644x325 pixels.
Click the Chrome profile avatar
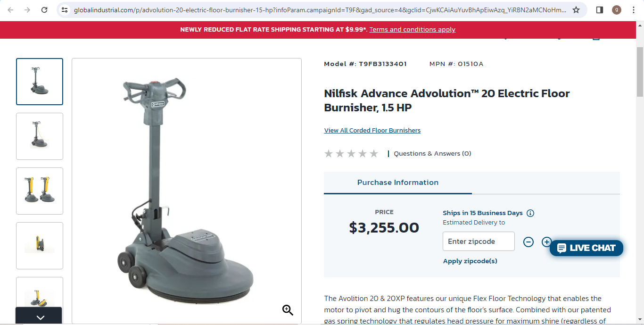coord(617,9)
